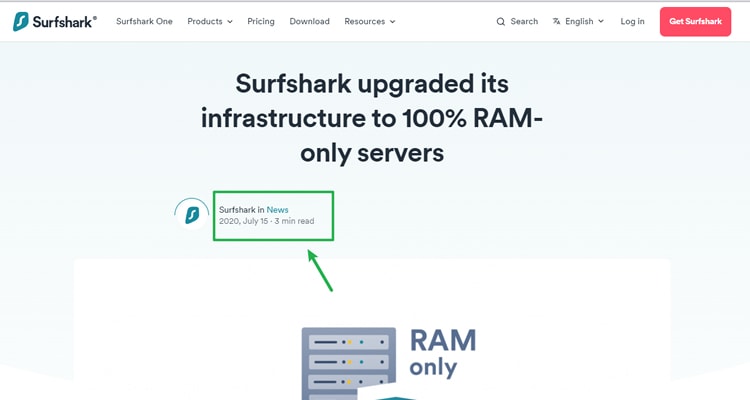Open the Search field label
The height and width of the screenshot is (400, 750).
524,22
